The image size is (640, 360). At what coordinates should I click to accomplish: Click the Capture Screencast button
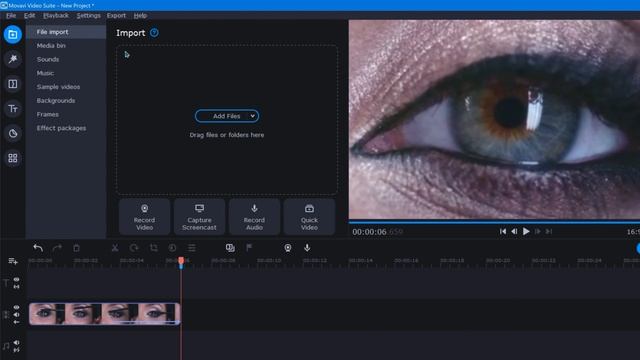click(x=199, y=217)
